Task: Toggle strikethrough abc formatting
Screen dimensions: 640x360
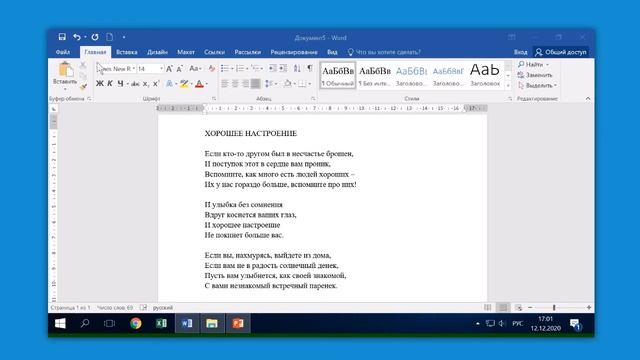Action: [x=135, y=84]
